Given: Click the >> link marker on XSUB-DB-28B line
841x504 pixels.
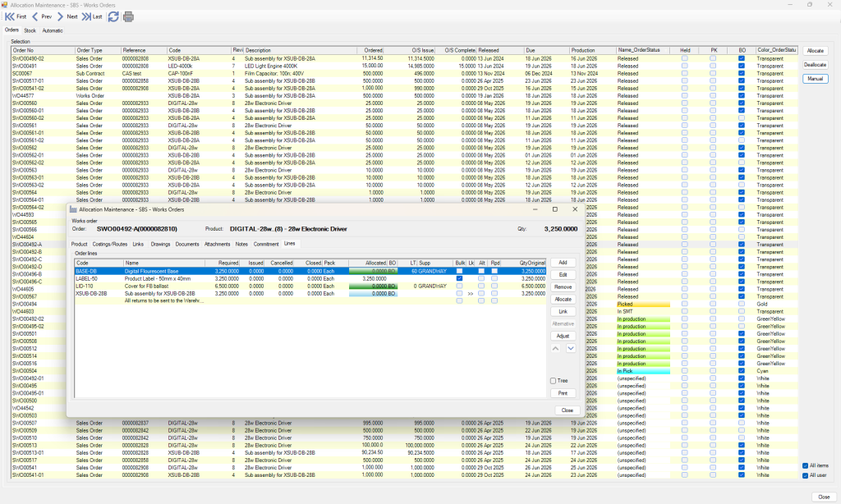Looking at the screenshot, I should pyautogui.click(x=471, y=294).
